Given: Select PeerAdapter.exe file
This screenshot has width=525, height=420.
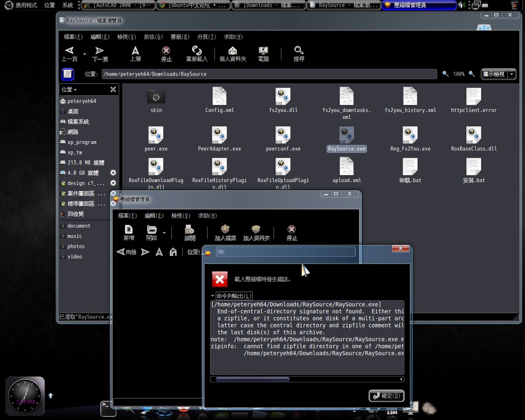Looking at the screenshot, I should tap(219, 139).
